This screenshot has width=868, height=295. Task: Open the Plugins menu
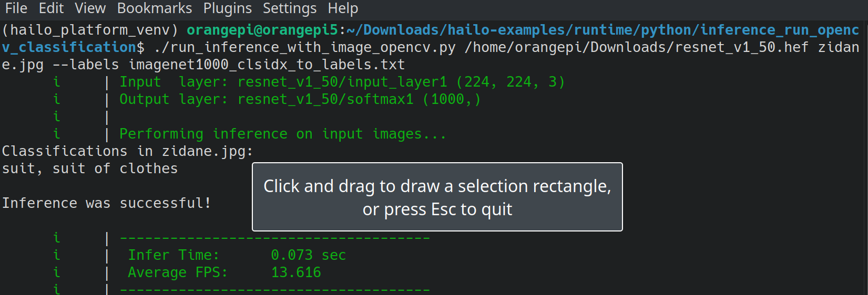(227, 8)
